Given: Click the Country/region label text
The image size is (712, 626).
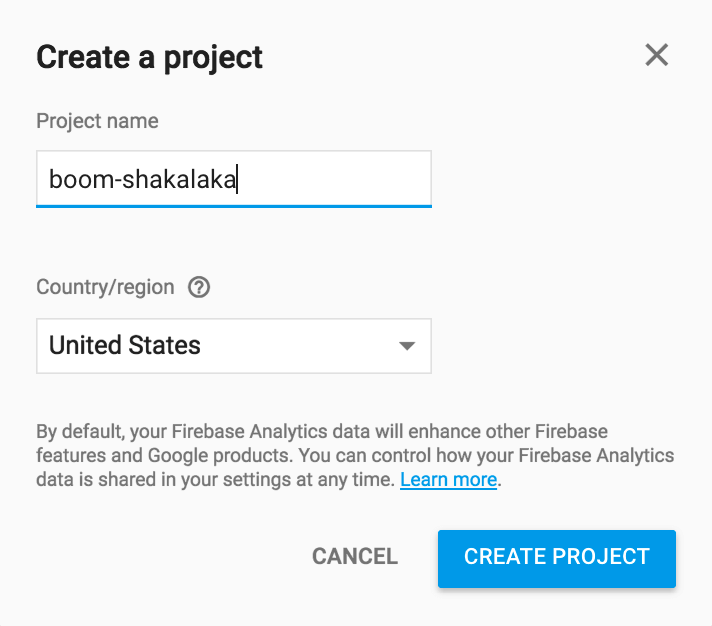Looking at the screenshot, I should 105,287.
